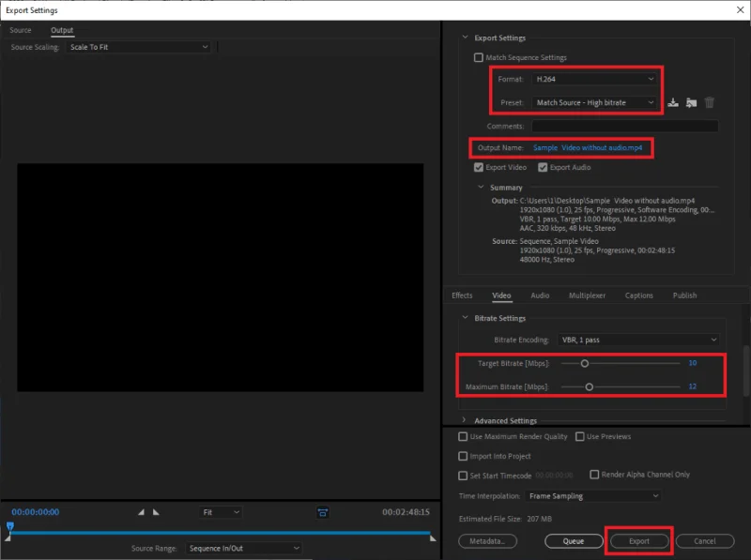Click the Estimated File Size 207 MB text
This screenshot has width=751, height=560.
[x=505, y=519]
